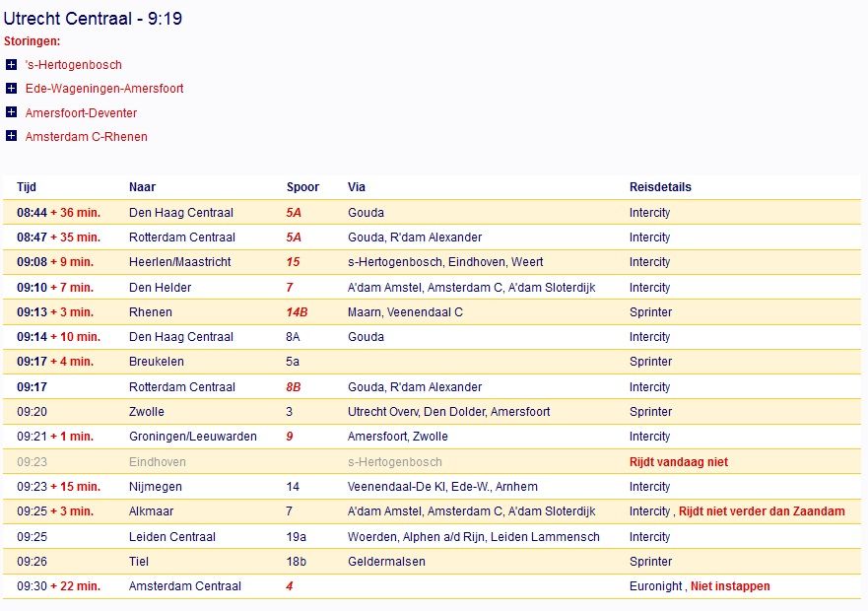Click s-Hertogenbosch, Eindhoven, Weert via text

(x=445, y=262)
